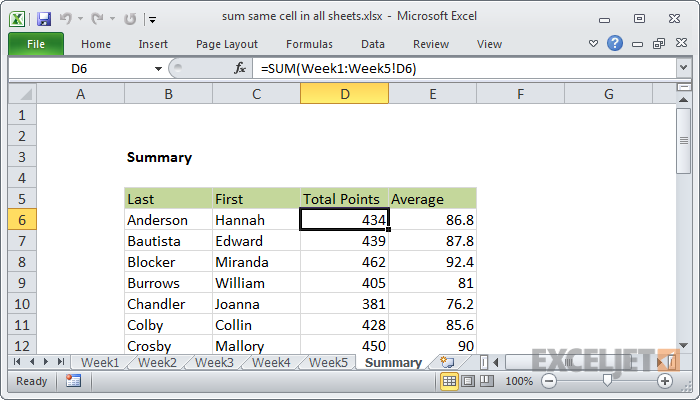
Task: Switch to the Data tab
Action: (x=373, y=44)
